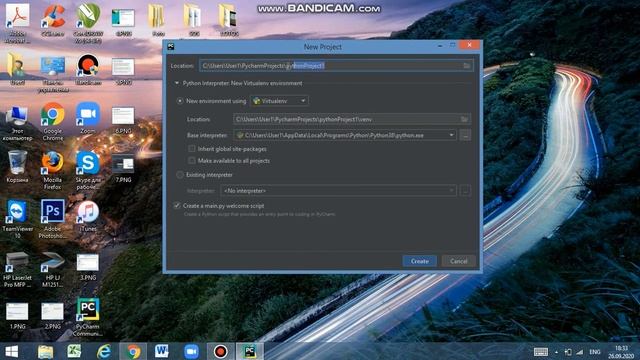
Task: Switch to PyCharm in taskbar
Action: 250,351
